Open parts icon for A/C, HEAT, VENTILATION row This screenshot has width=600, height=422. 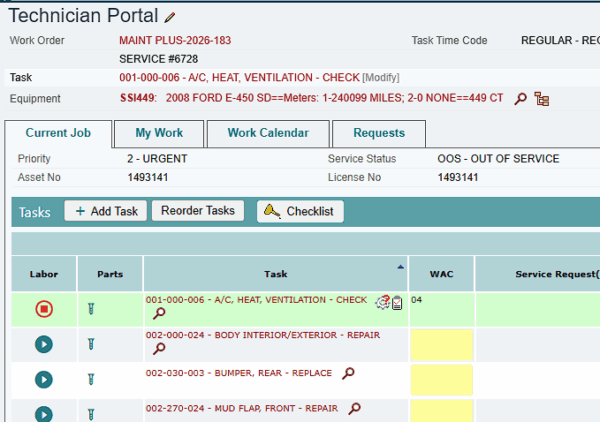91,309
